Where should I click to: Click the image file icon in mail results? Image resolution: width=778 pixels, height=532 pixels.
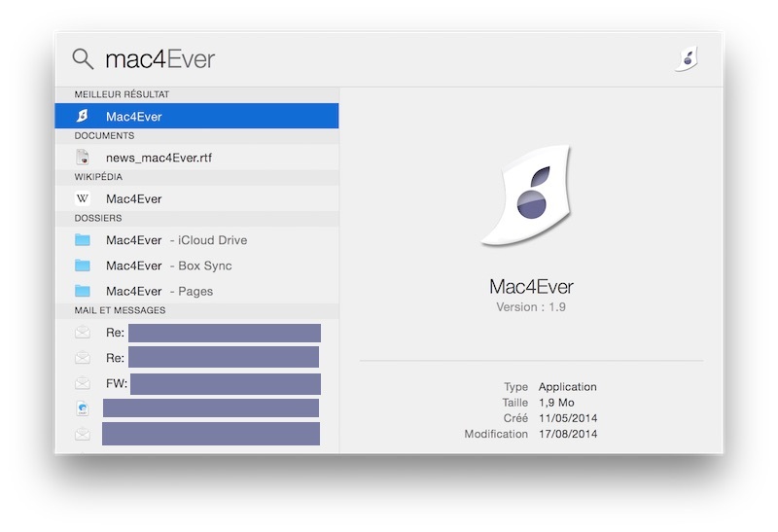pos(83,408)
